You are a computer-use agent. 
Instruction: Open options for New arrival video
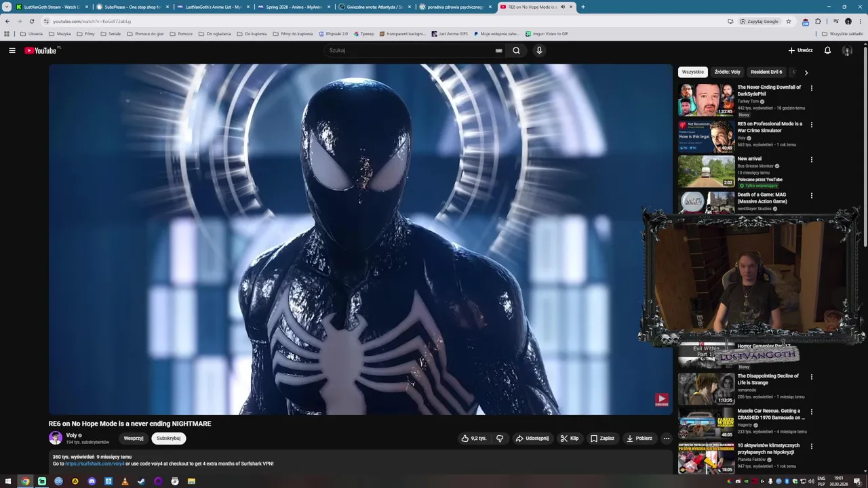pos(811,160)
